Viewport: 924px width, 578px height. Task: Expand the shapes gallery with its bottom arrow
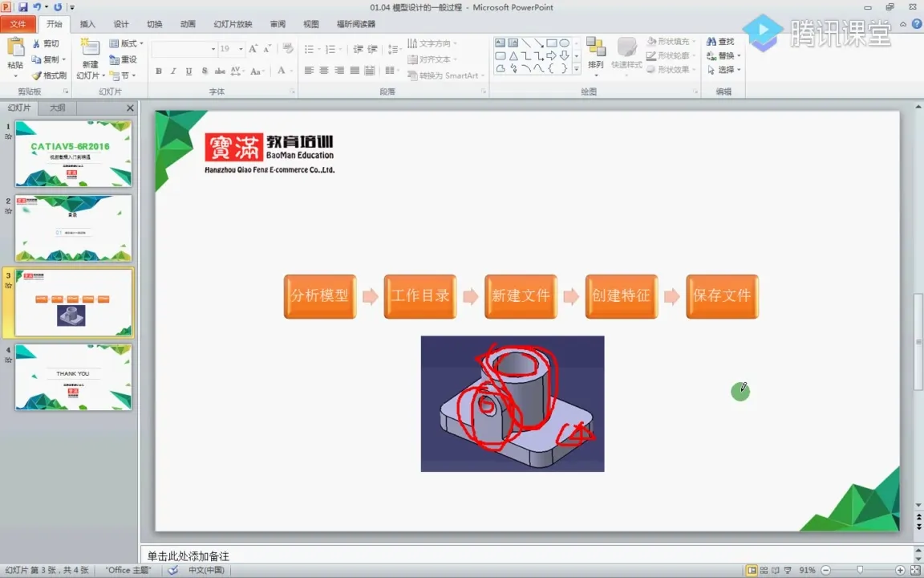[x=575, y=68]
